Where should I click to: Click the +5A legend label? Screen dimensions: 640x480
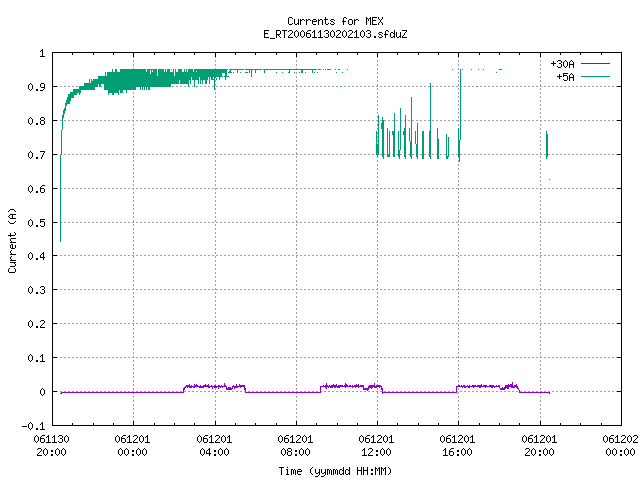(x=565, y=77)
